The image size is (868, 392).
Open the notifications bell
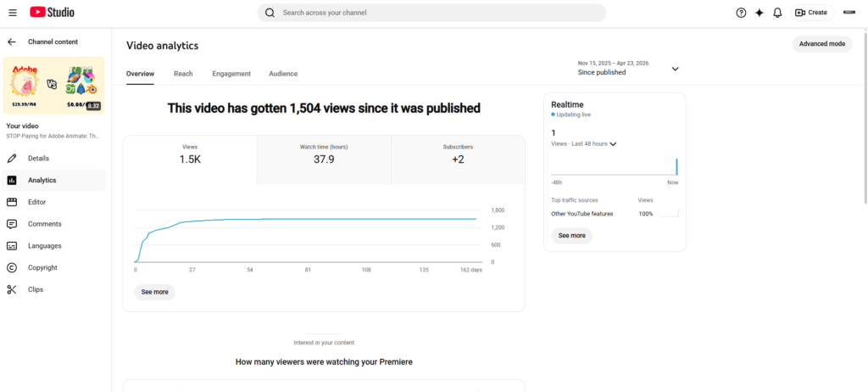click(777, 13)
